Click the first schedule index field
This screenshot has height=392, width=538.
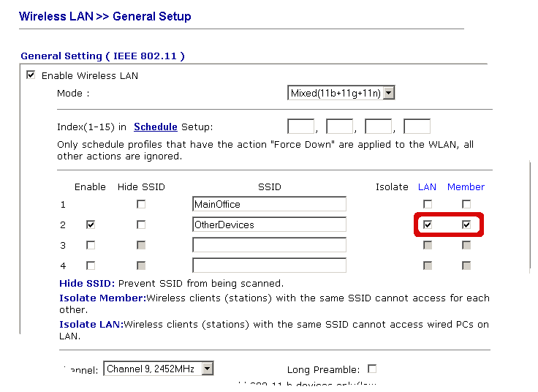(x=300, y=127)
